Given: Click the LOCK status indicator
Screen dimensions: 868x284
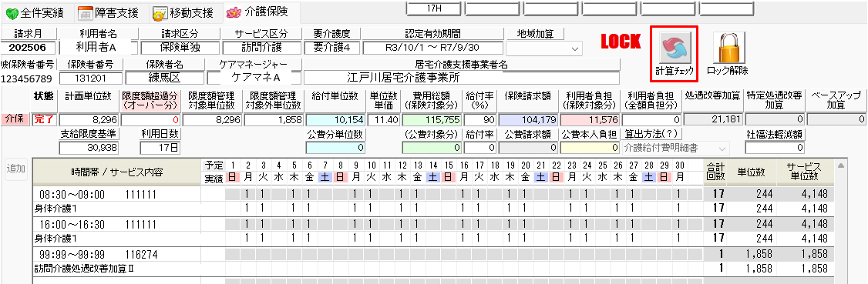Looking at the screenshot, I should tap(621, 42).
